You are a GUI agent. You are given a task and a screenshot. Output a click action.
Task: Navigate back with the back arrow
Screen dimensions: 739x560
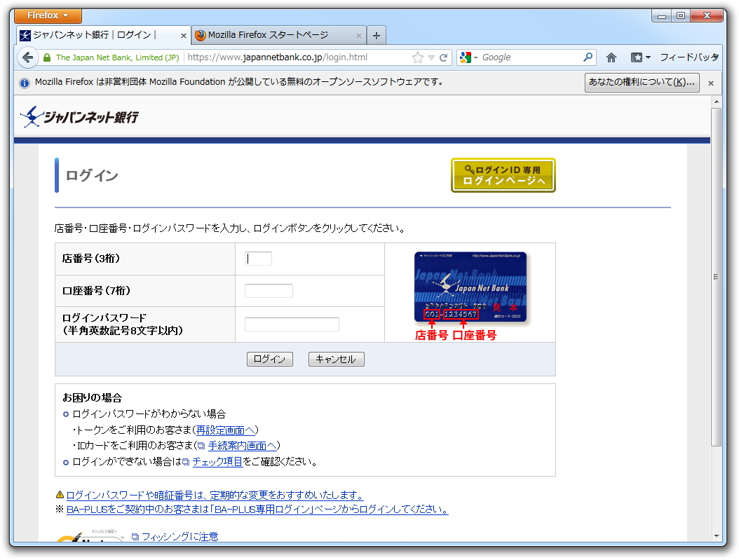coord(27,57)
